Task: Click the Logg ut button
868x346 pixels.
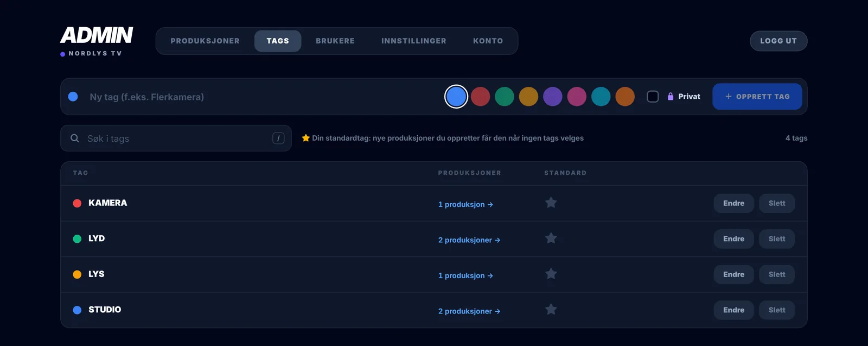Action: coord(778,41)
